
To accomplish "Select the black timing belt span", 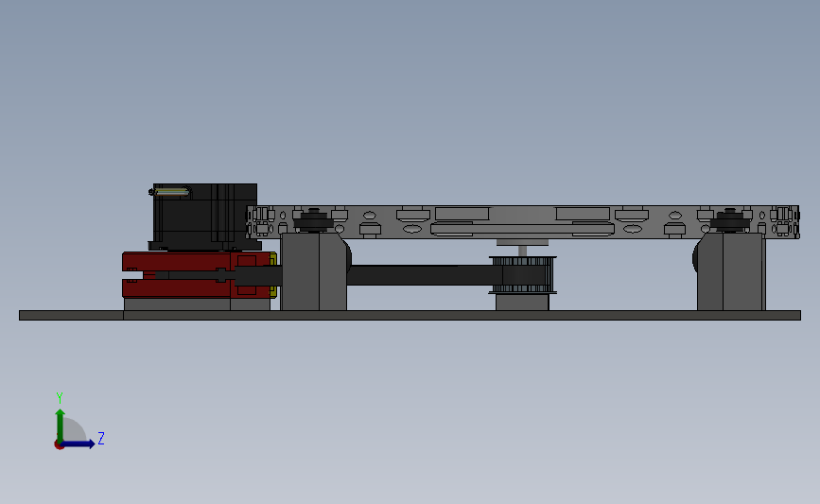I will (x=424, y=275).
